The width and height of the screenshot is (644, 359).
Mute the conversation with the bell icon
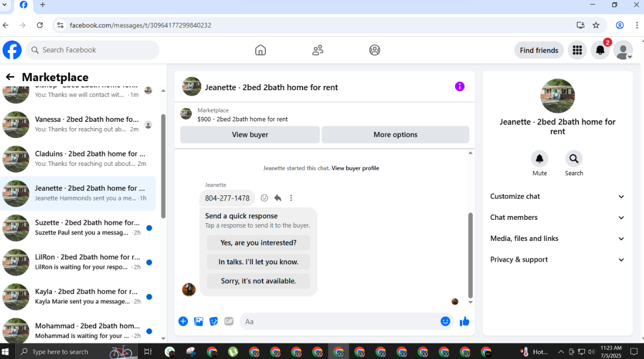(539, 159)
